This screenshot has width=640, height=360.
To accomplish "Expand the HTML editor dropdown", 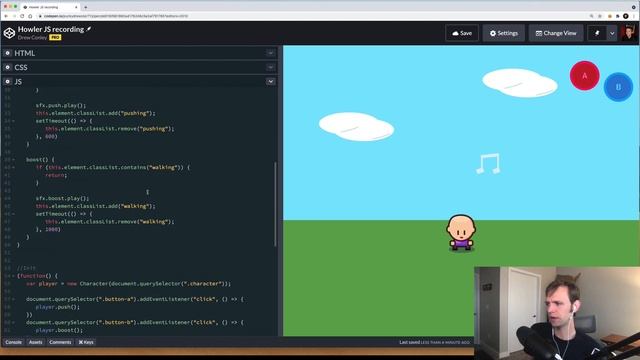I will [271, 53].
